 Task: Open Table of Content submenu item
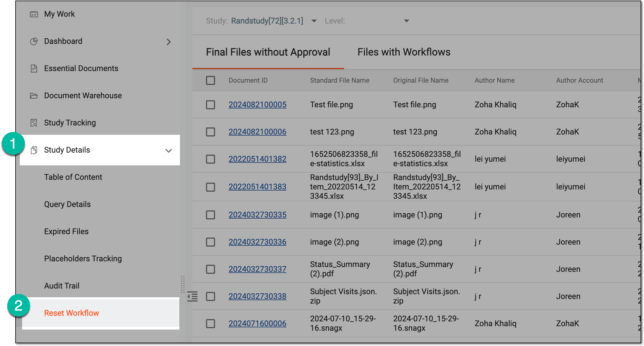(73, 177)
